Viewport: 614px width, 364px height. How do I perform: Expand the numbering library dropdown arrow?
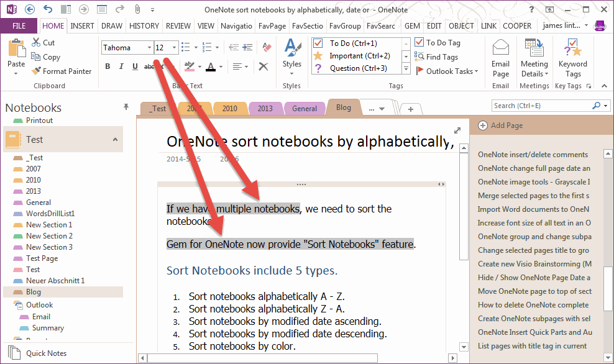pyautogui.click(x=217, y=48)
